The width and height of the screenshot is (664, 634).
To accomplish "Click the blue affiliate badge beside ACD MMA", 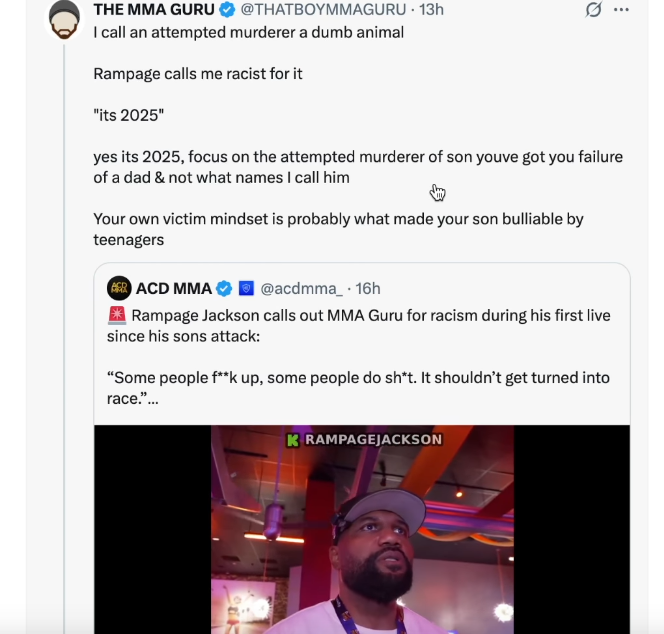I will [x=246, y=289].
